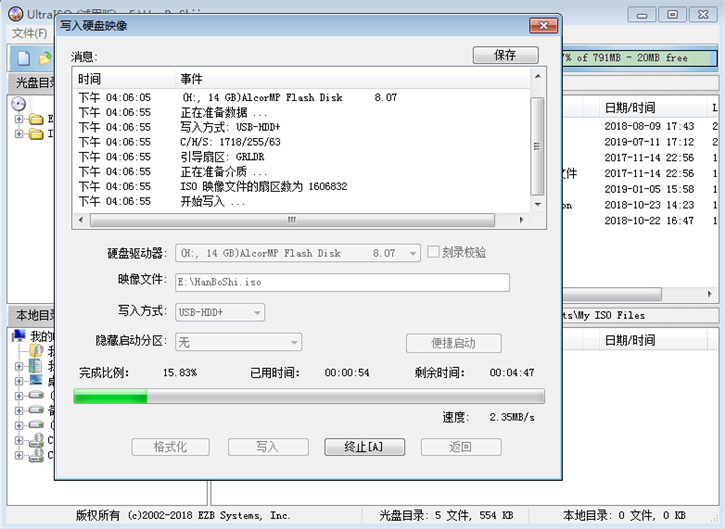The image size is (725, 529).
Task: Expand the third local tree node
Action: pyautogui.click(x=18, y=366)
